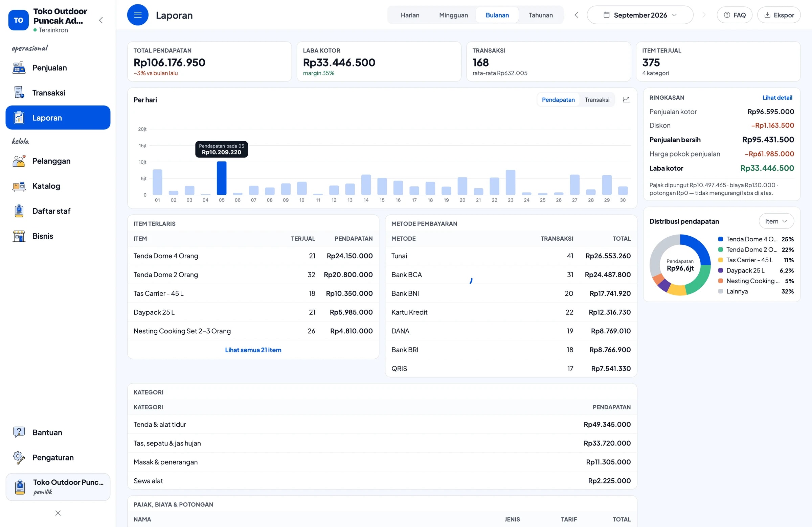
Task: Click the X icon at sidebar bottom
Action: [x=58, y=513]
